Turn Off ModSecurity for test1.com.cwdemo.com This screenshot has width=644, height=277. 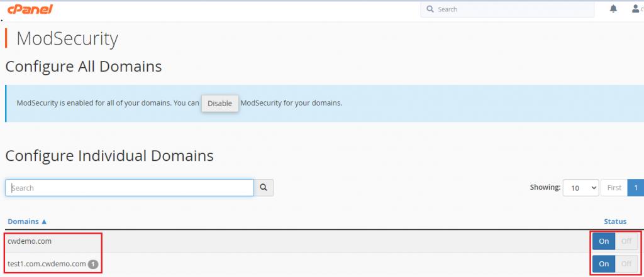(x=626, y=264)
